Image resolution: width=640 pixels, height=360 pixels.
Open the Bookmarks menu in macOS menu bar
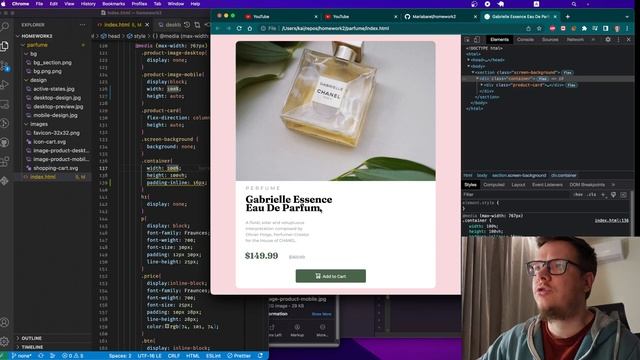point(113,4)
